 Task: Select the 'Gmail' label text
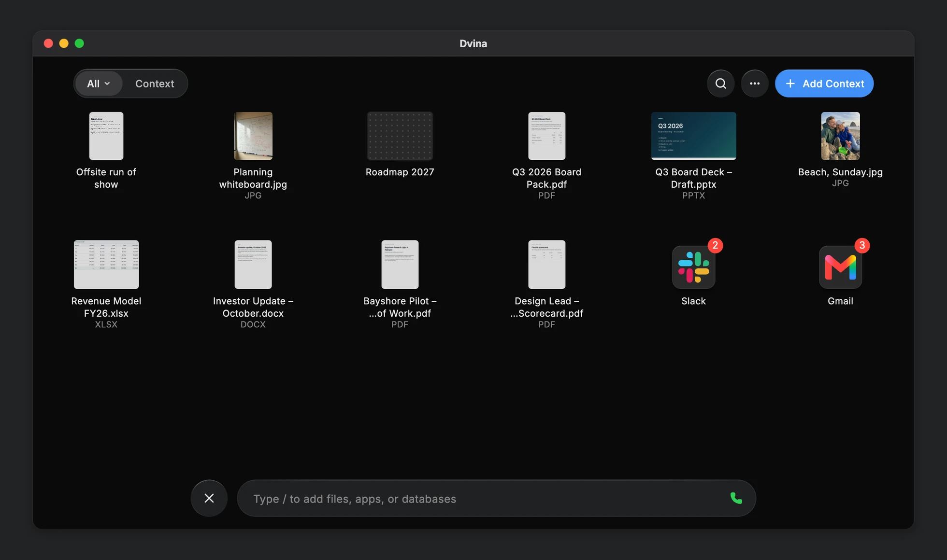tap(840, 301)
